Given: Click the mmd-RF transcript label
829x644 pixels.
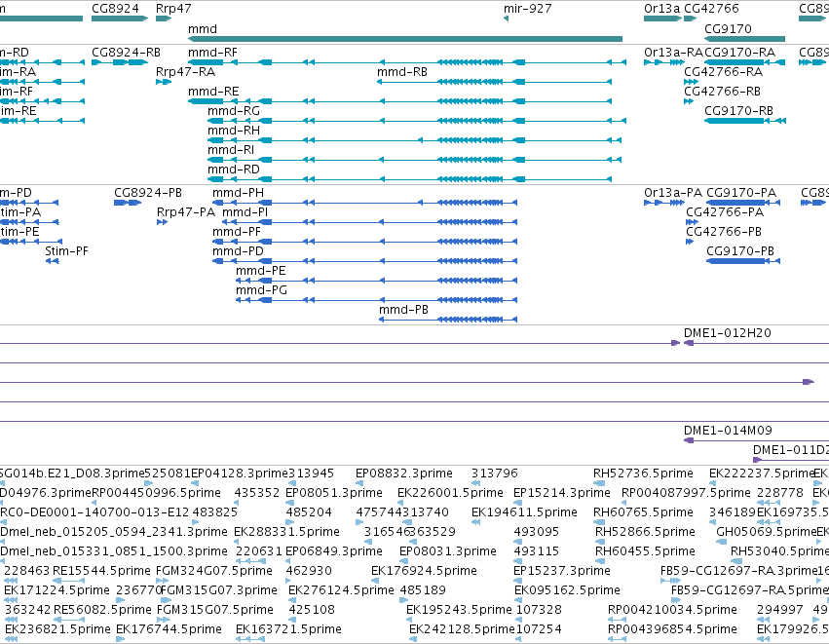Looking at the screenshot, I should [212, 53].
